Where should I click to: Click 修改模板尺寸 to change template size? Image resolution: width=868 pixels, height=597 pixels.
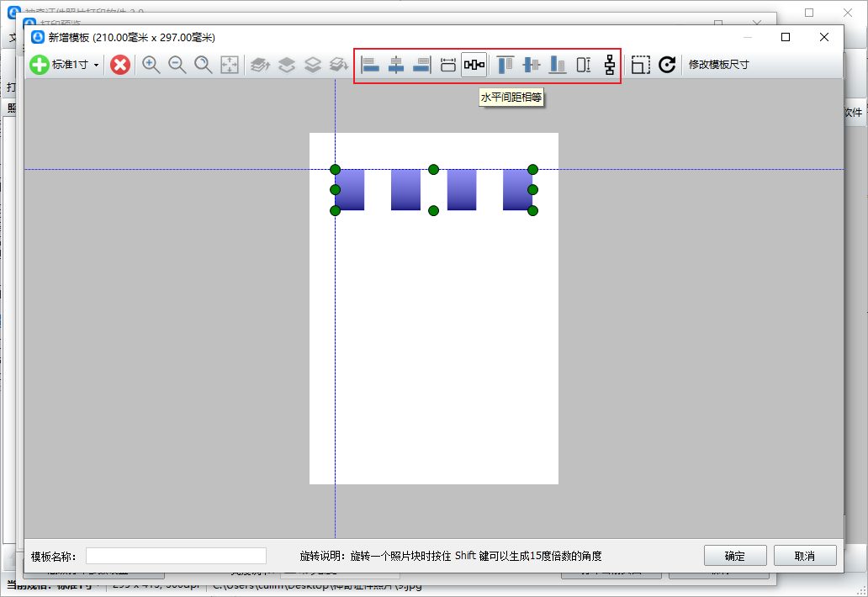tap(718, 65)
